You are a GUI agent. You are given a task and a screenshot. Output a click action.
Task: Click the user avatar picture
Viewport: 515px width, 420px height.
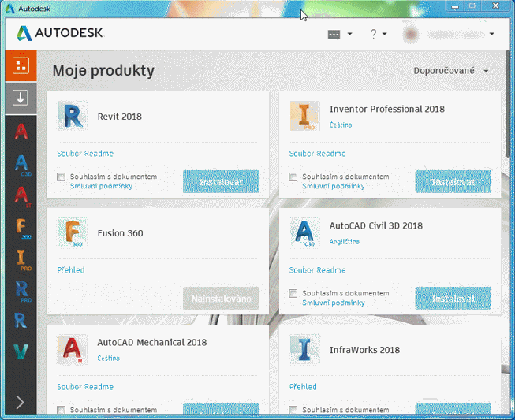click(411, 34)
